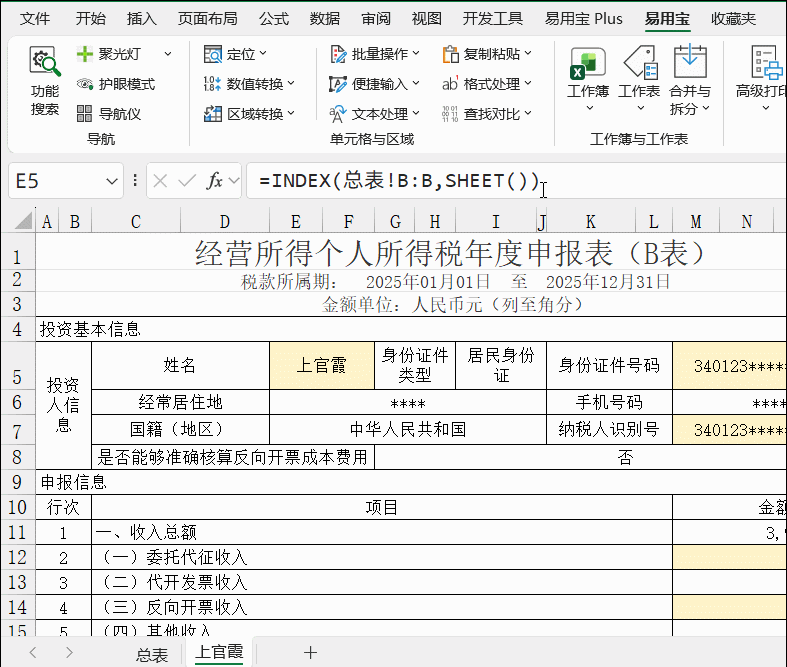The height and width of the screenshot is (667, 787).
Task: Click the formula bar options dots
Action: click(x=135, y=180)
